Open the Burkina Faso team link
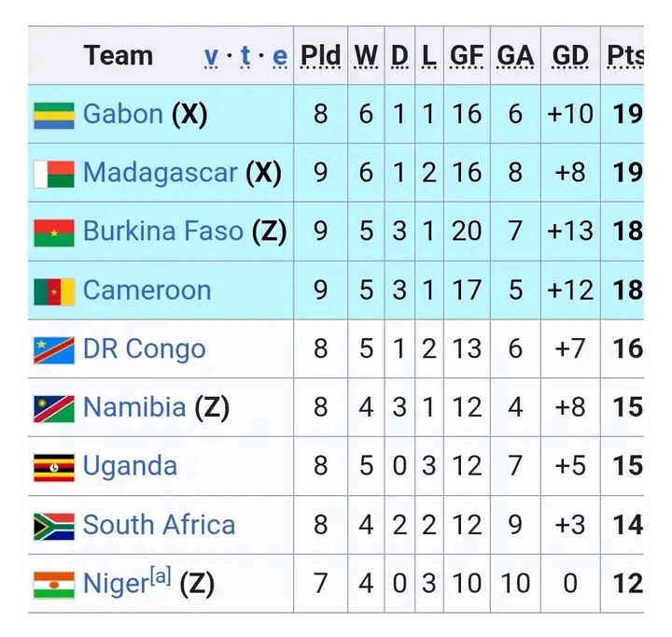672x637 pixels. (x=162, y=232)
